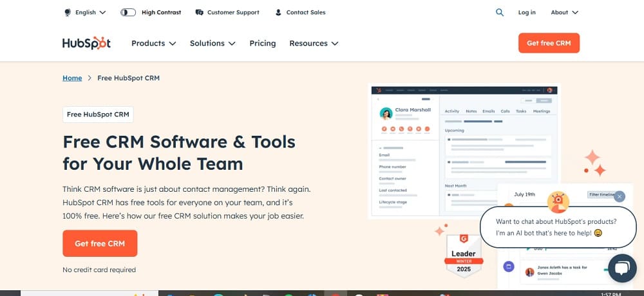This screenshot has width=644, height=296.
Task: Click the Customer Support chat icon
Action: (199, 12)
